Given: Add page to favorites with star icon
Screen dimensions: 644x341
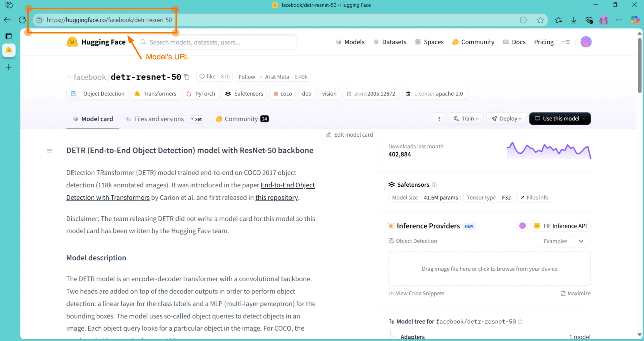Looking at the screenshot, I should tap(540, 20).
